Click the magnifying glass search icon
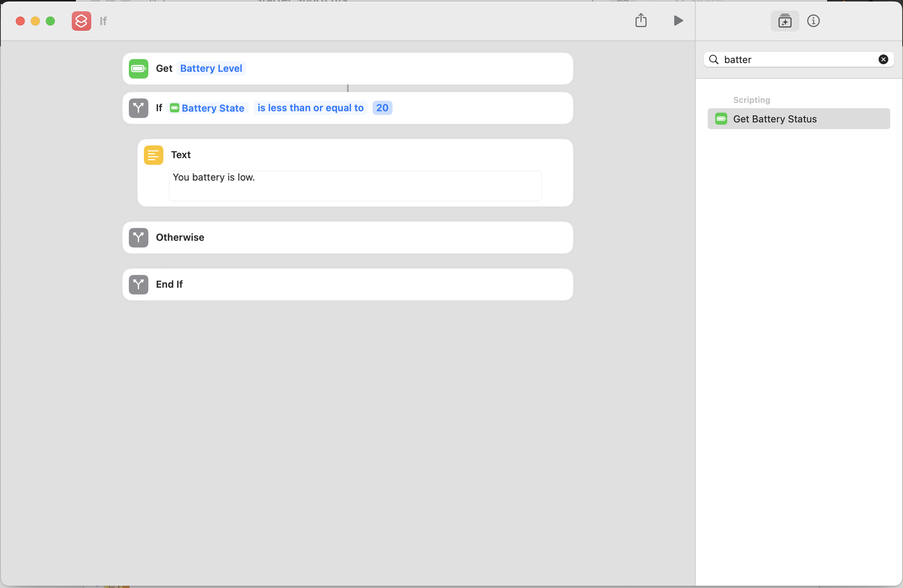The height and width of the screenshot is (588, 903). pyautogui.click(x=714, y=60)
